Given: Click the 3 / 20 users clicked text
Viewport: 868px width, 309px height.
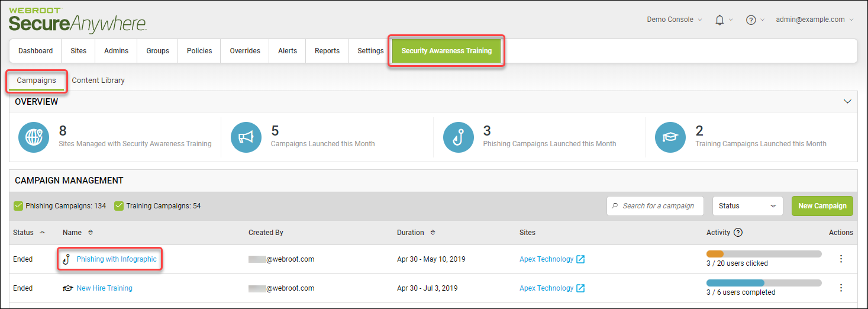Looking at the screenshot, I should (737, 263).
